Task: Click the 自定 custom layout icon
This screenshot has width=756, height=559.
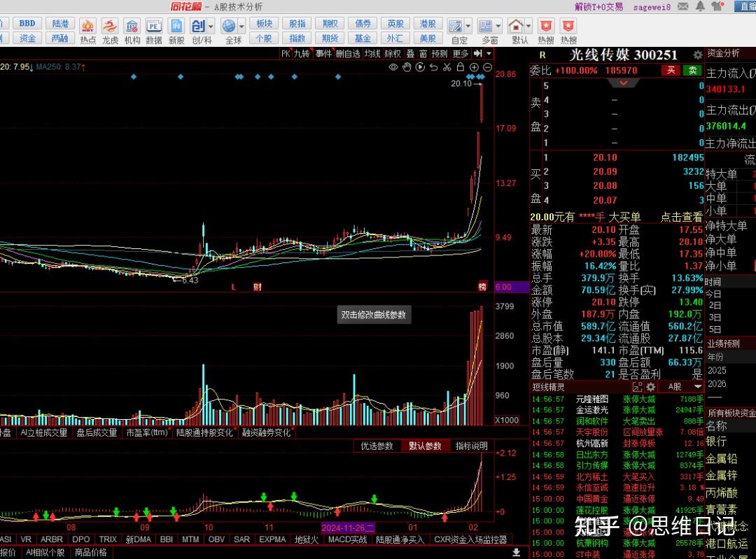Action: [455, 26]
